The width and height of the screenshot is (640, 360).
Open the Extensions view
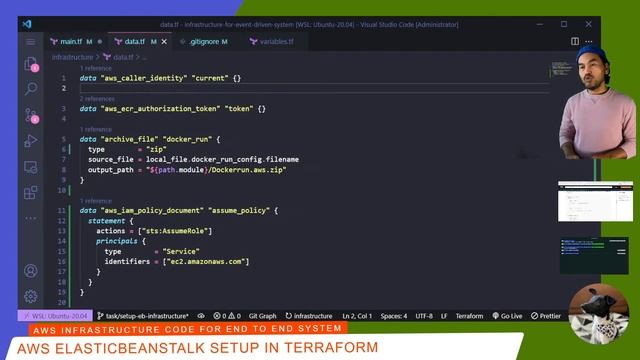point(31,193)
